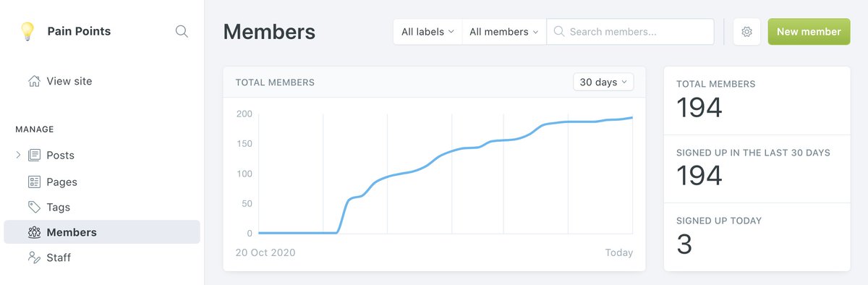
Task: Click the 20 Oct 2020 axis label
Action: pos(265,252)
